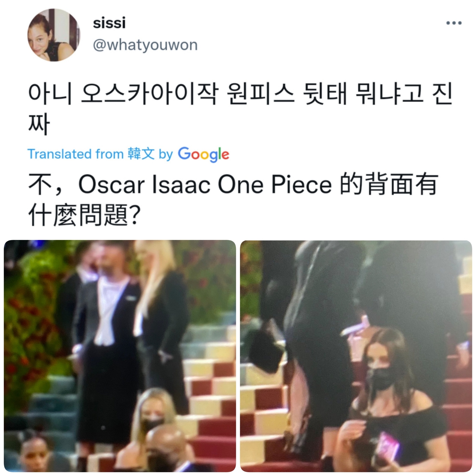
Task: Click the "One Piece" words in translation
Action: point(275,185)
